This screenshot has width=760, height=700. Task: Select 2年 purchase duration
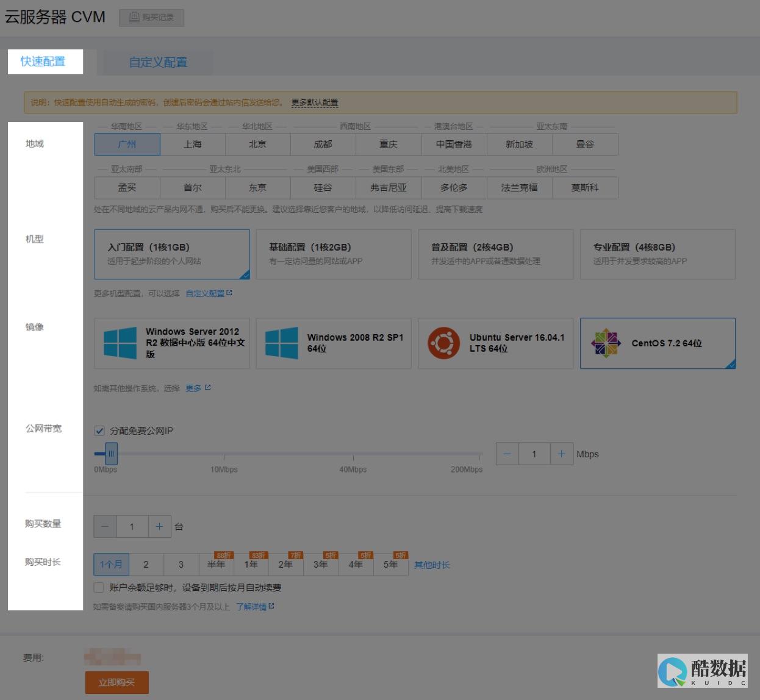coord(286,565)
